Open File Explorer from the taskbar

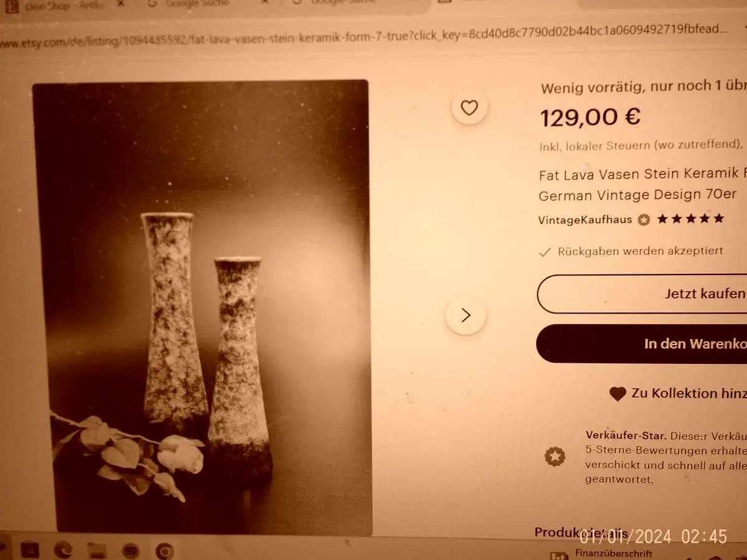96,551
